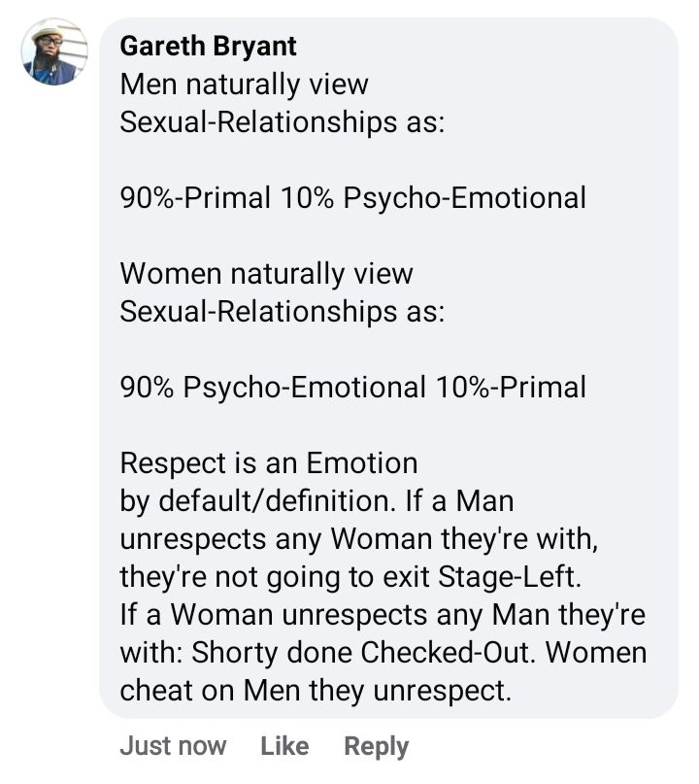This screenshot has height=784, width=699.
Task: Click 'cheat on Men they unrespect' line
Action: pos(314,691)
